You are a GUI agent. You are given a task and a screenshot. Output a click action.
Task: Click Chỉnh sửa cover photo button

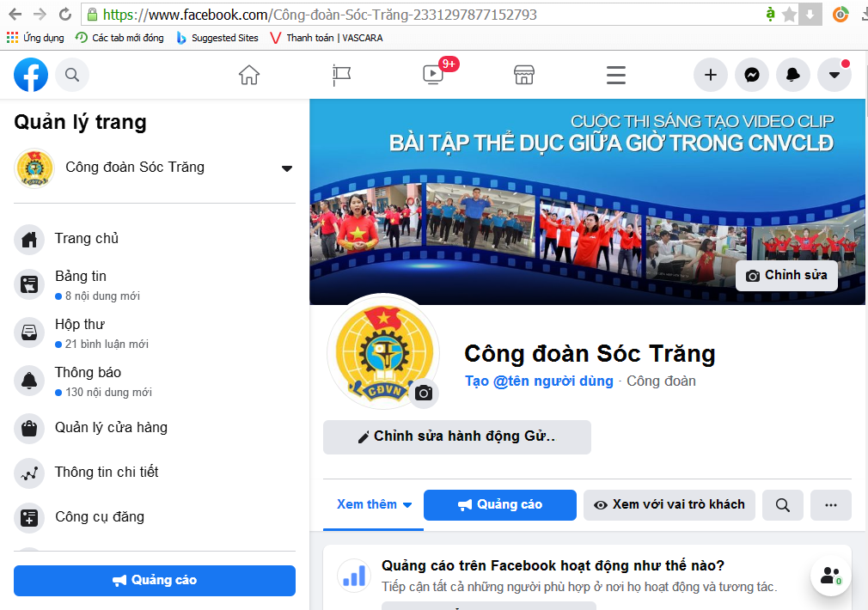tap(786, 275)
